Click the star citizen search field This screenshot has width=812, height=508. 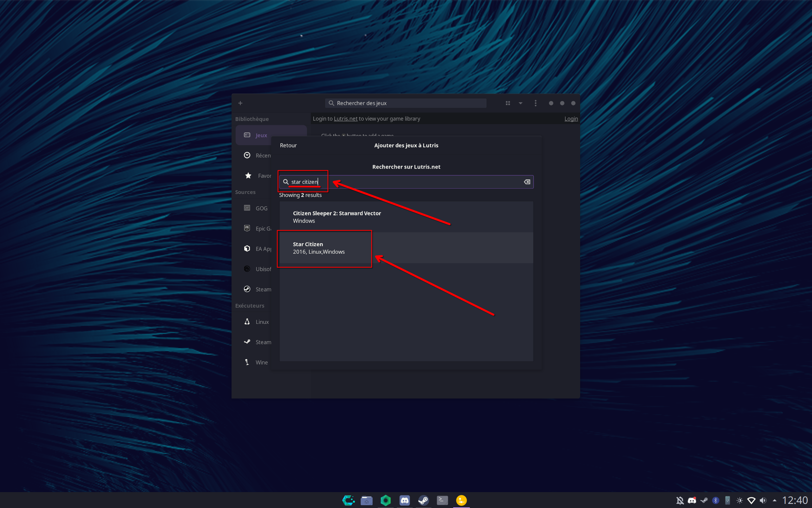click(x=406, y=182)
